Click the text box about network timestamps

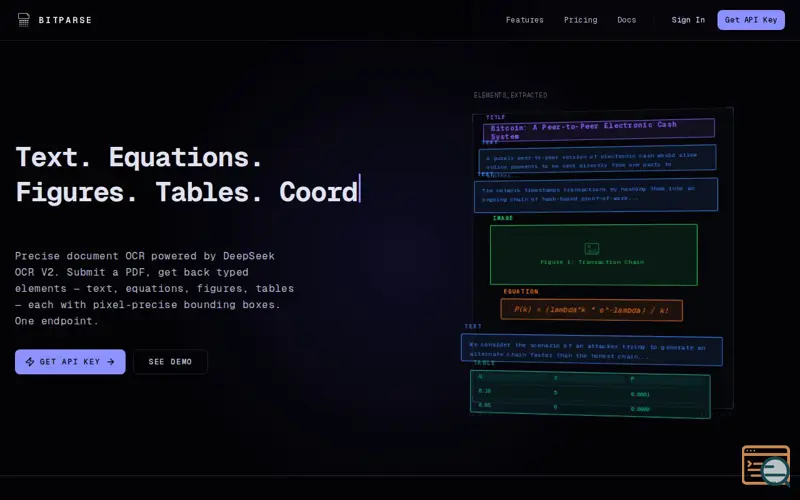[x=596, y=194]
